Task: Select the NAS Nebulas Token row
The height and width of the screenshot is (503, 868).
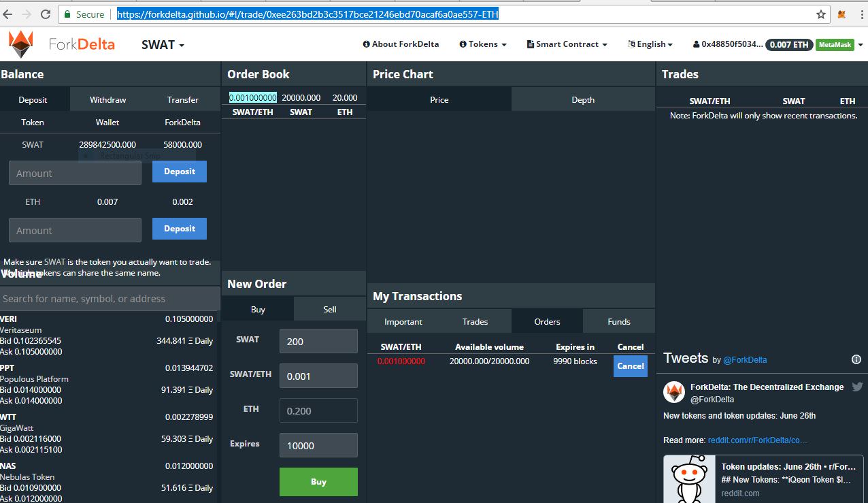Action: 107,482
